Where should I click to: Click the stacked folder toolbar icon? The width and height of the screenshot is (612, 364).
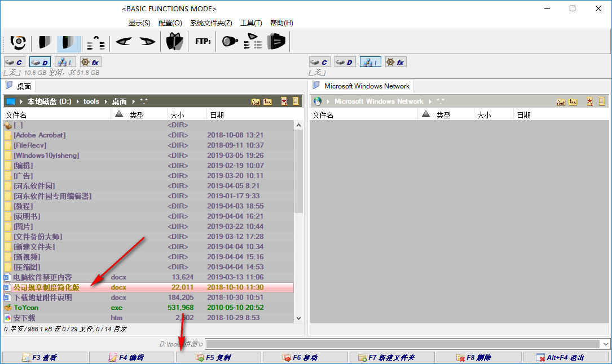(276, 41)
